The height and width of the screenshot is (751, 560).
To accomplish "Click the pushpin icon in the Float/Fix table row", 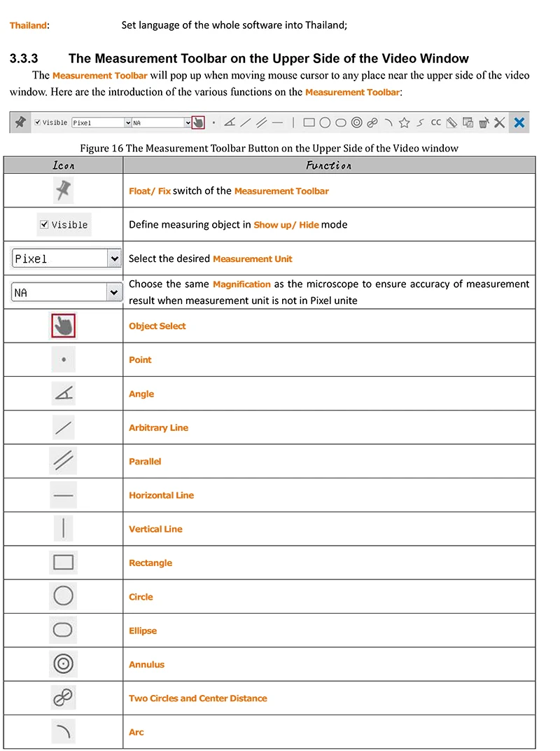I will [x=63, y=190].
